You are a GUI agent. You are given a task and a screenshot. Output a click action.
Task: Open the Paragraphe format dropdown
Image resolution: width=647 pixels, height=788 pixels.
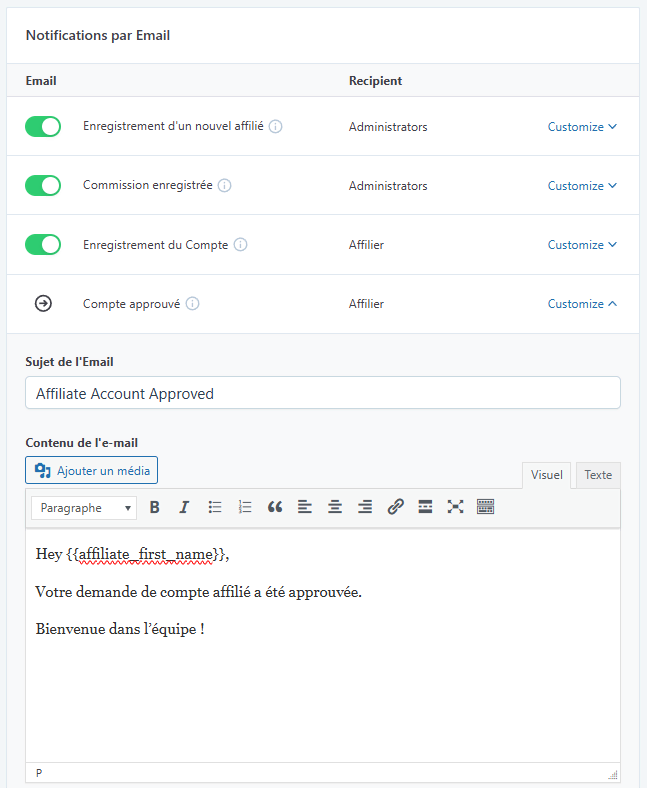coord(85,508)
